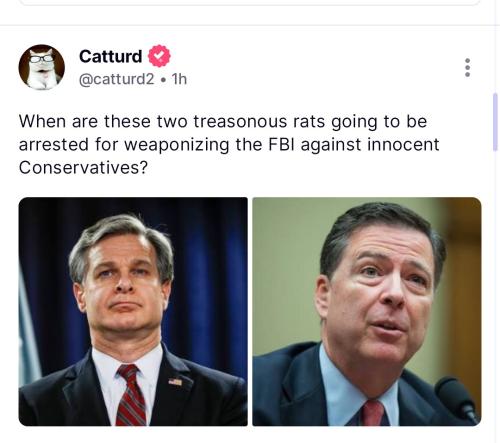Click the 1h post timestamp
The height and width of the screenshot is (443, 500).
click(x=179, y=79)
